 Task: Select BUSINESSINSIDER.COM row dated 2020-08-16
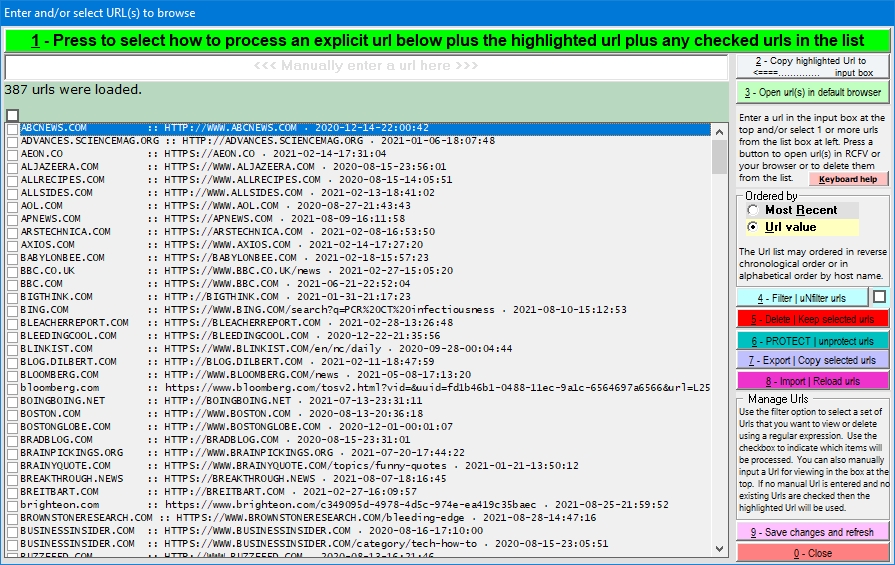[x=365, y=531]
